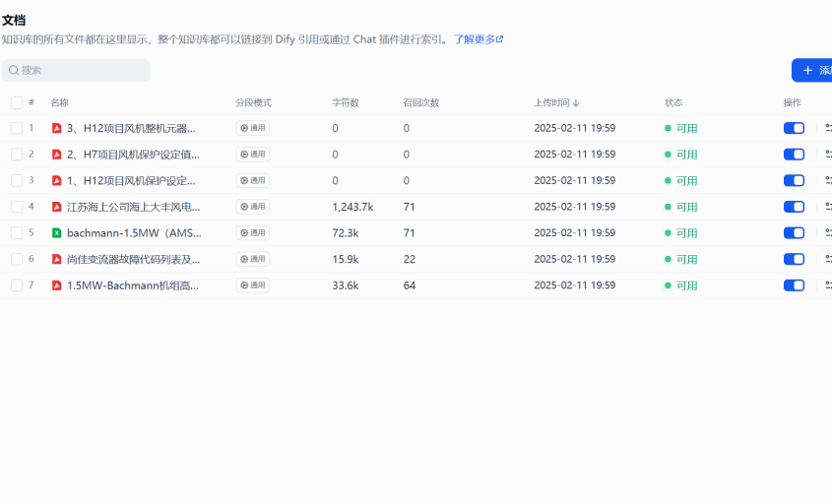Click the settings icon in row 1

coord(827,128)
